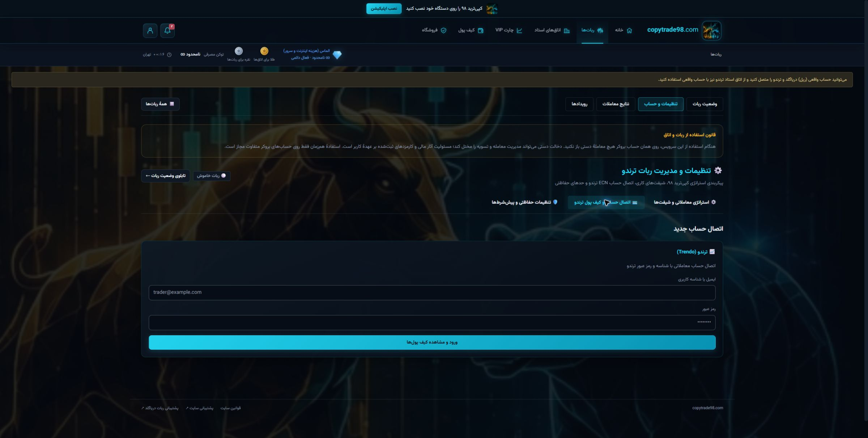Screen dimensions: 868x438
Task: Switch to تنظیمات و حساب tab
Action: click(x=661, y=104)
